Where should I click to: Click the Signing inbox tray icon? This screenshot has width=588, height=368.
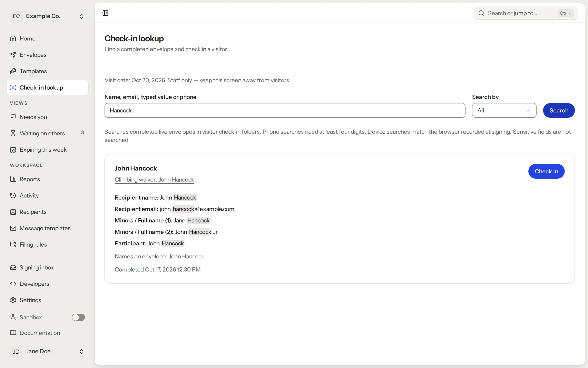(13, 267)
